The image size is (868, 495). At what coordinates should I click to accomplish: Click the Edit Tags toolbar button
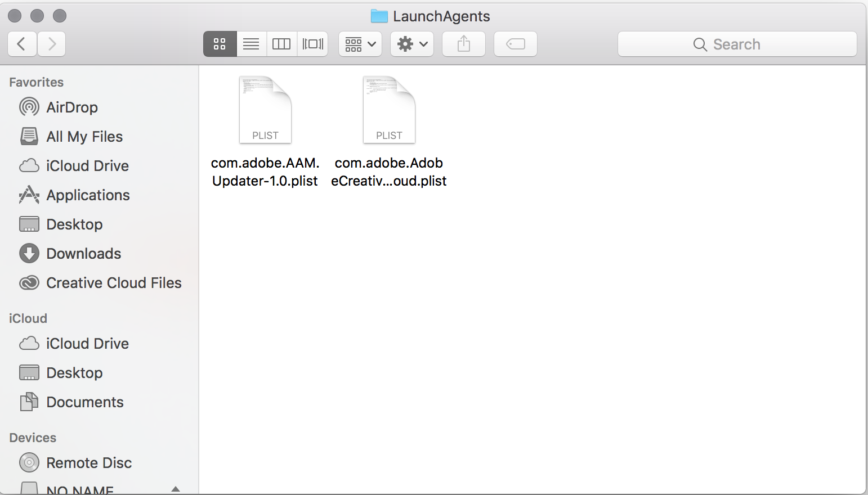coord(516,44)
